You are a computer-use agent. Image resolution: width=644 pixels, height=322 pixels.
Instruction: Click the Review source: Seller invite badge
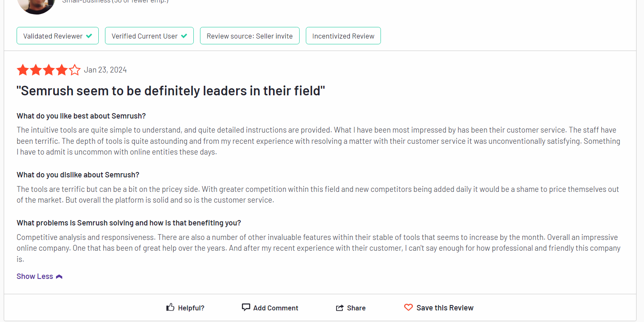point(250,36)
